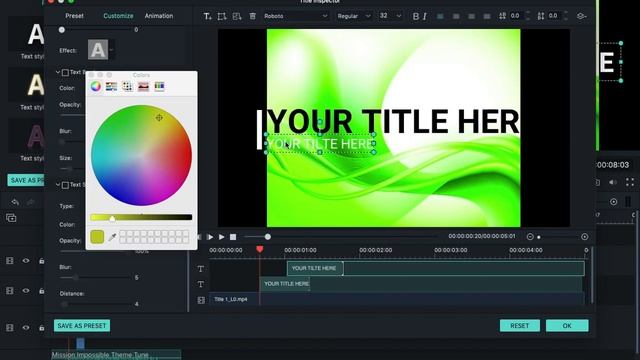640x360 pixels.
Task: Open the layer arrangement options
Action: (582, 16)
